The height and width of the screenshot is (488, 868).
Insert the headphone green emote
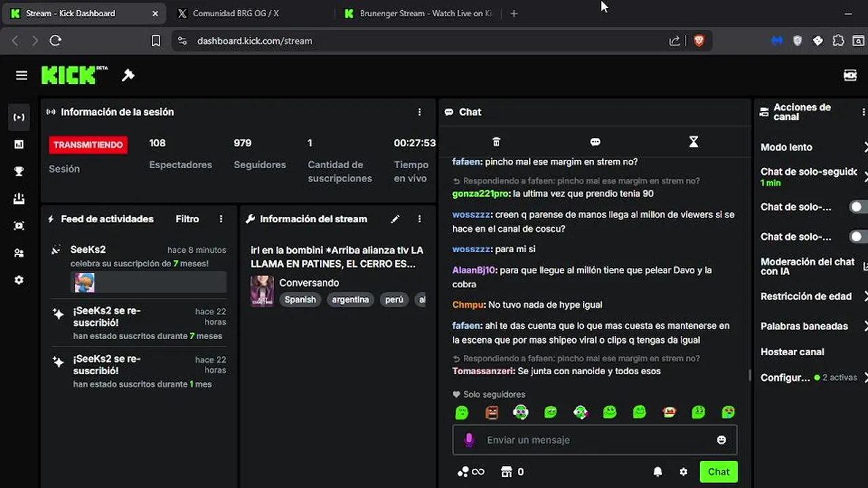click(x=521, y=412)
